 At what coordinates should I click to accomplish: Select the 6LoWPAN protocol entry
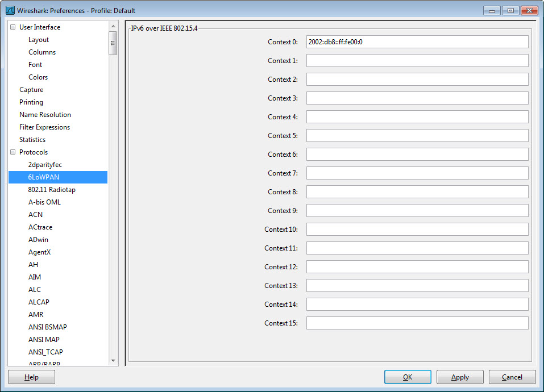pos(58,177)
